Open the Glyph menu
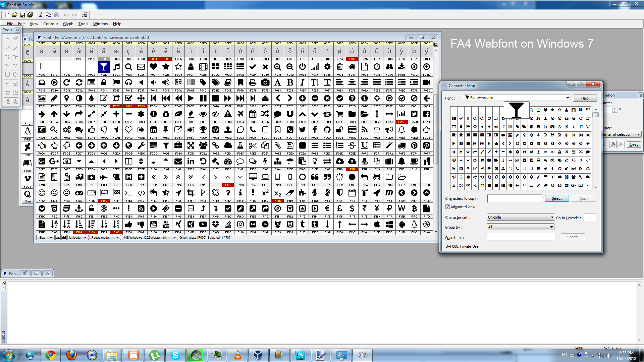644x362 pixels. point(68,24)
